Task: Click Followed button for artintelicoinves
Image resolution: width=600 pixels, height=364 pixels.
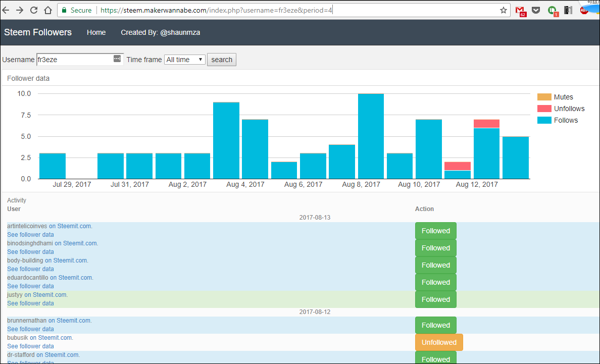Action: pos(435,231)
